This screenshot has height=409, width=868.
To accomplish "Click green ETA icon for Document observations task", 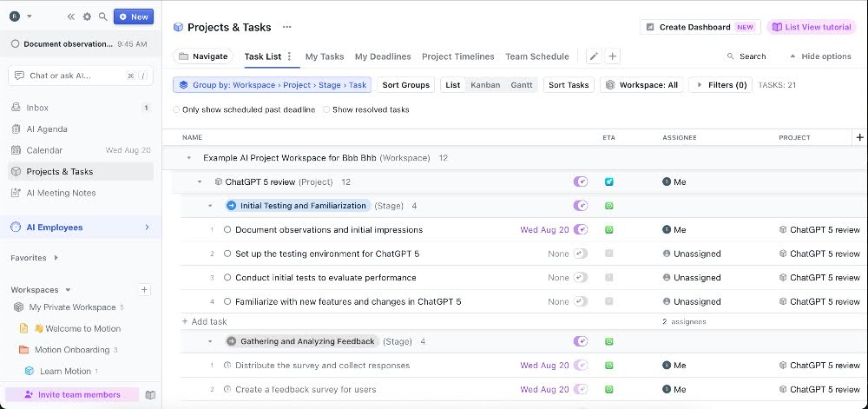I will pos(609,229).
